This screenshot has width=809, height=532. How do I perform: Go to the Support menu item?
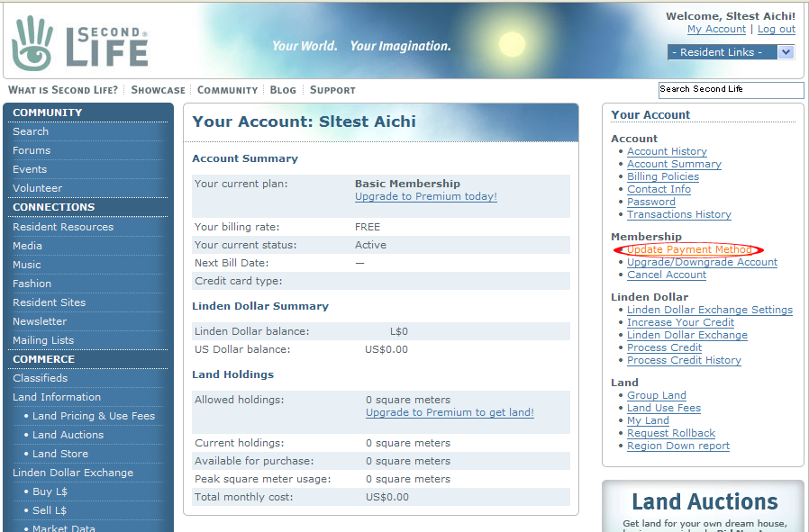point(332,90)
